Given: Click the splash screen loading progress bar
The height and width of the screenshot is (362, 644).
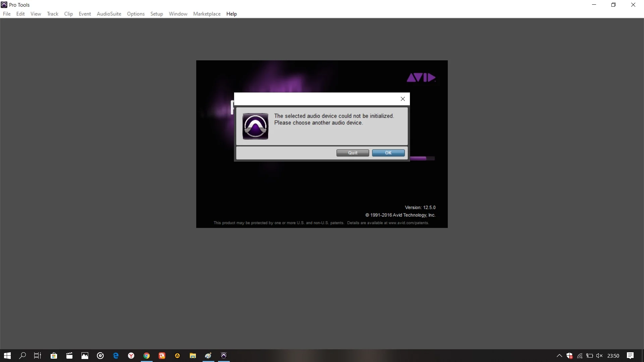Looking at the screenshot, I should tap(422, 158).
